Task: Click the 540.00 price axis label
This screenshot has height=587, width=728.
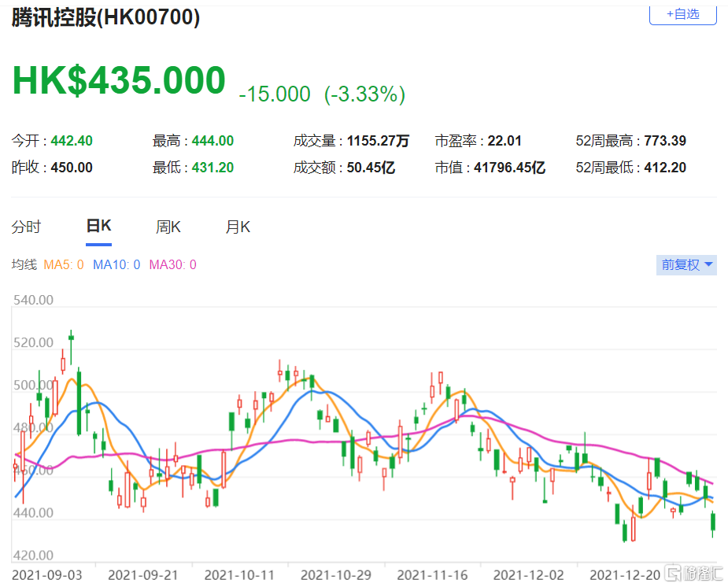Action: (34, 301)
